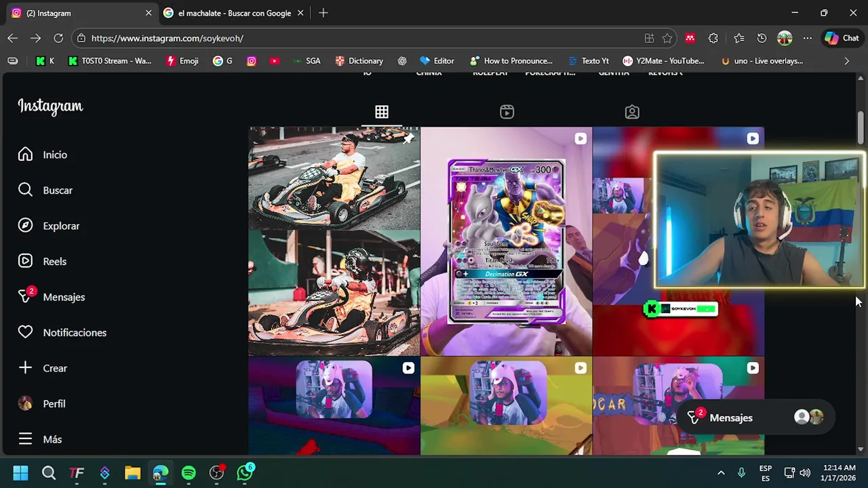The width and height of the screenshot is (868, 488).
Task: Show hidden tray icons chevron
Action: [721, 472]
